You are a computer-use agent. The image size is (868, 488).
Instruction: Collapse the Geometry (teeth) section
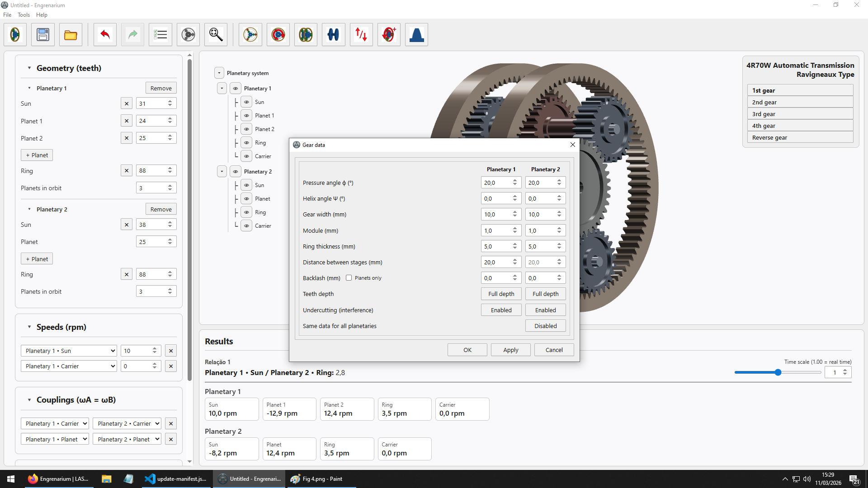(x=29, y=68)
